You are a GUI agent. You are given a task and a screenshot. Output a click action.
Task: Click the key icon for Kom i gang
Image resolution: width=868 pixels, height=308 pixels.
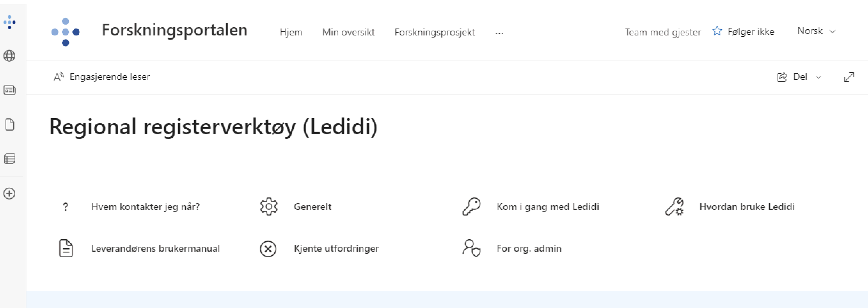472,207
